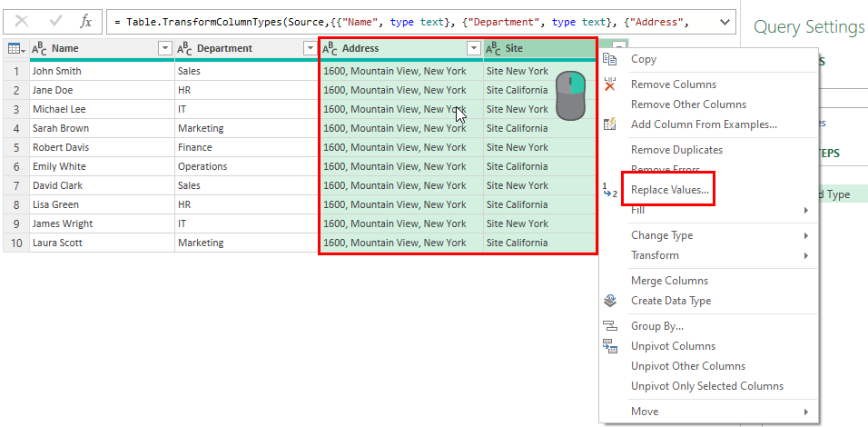Select the Name column header
This screenshot has height=427, width=868.
click(102, 49)
